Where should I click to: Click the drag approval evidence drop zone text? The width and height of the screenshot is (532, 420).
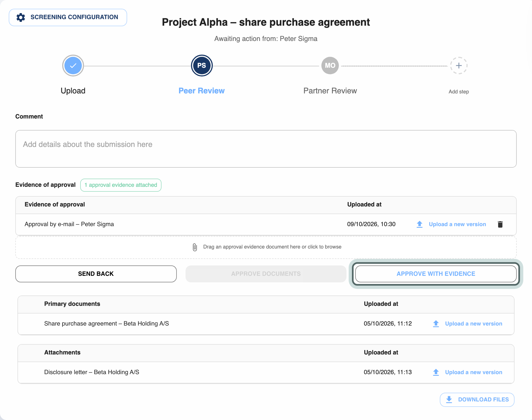(272, 247)
